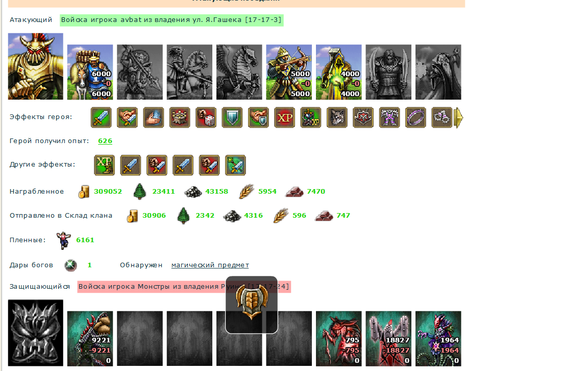This screenshot has height=371, width=588.
Task: Click the purple ring hero effect icon
Action: click(x=415, y=118)
